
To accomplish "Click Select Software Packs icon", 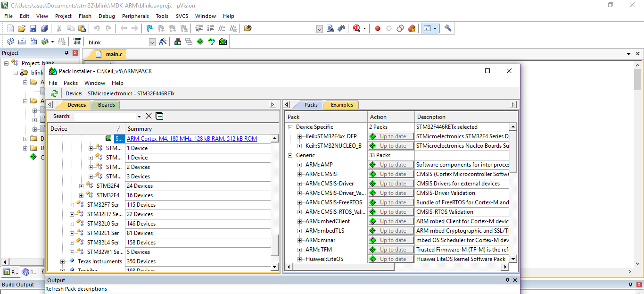I will (x=212, y=42).
